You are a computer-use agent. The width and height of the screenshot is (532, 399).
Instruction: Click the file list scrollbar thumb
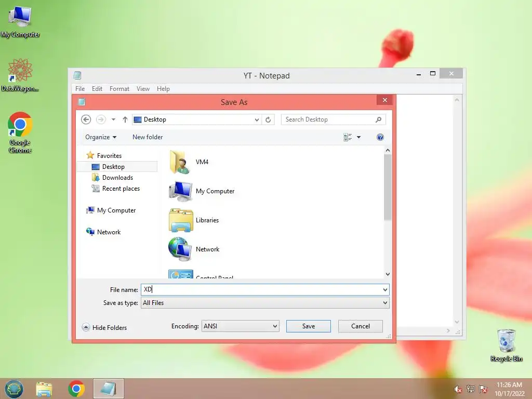[x=388, y=187]
